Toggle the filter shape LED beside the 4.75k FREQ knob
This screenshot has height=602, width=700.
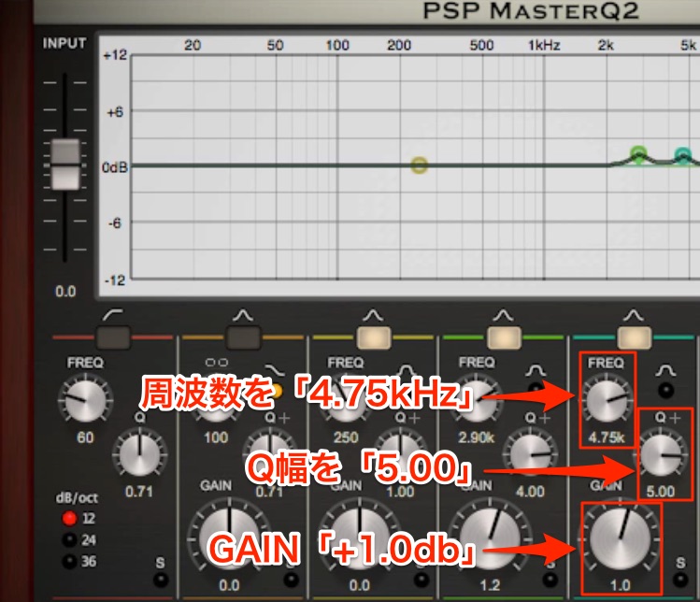click(666, 392)
